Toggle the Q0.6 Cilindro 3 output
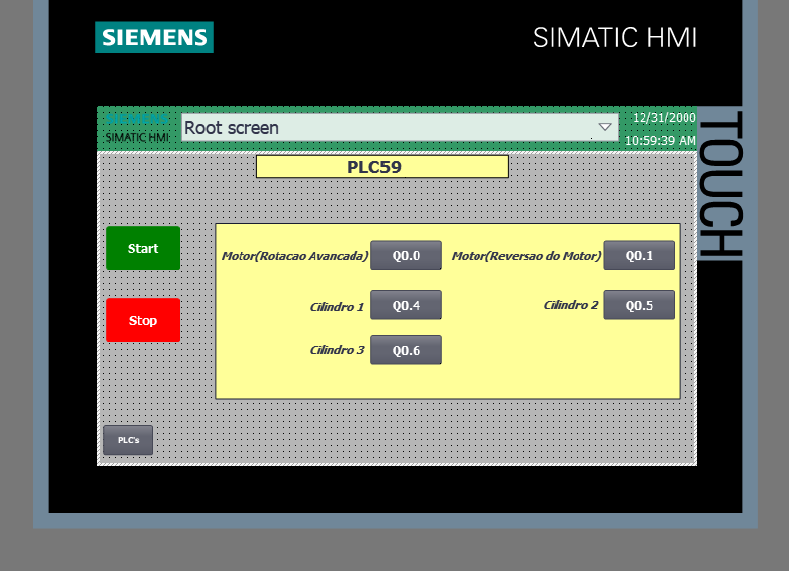789x571 pixels. [x=406, y=350]
